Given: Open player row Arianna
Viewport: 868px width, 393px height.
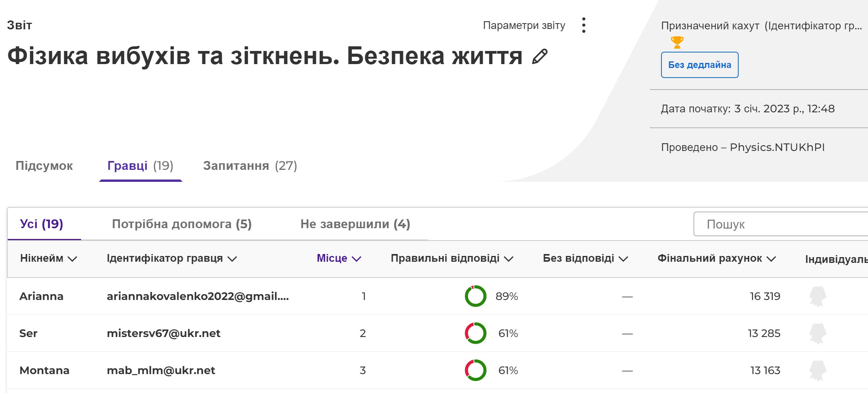Looking at the screenshot, I should pyautogui.click(x=437, y=296).
